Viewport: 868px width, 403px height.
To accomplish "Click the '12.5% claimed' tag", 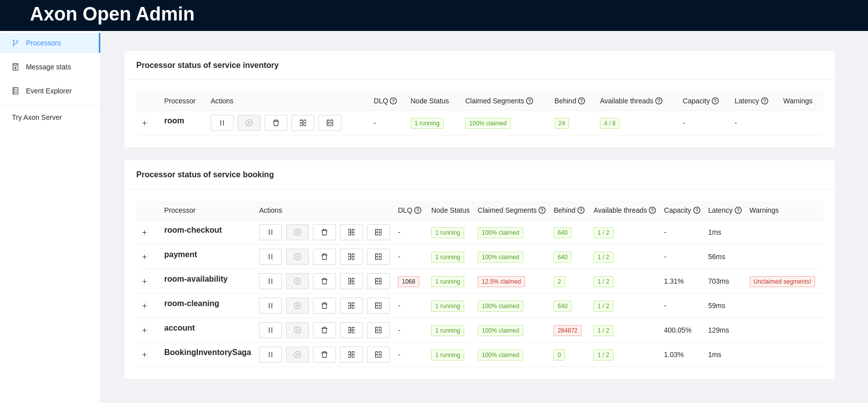I will 501,282.
